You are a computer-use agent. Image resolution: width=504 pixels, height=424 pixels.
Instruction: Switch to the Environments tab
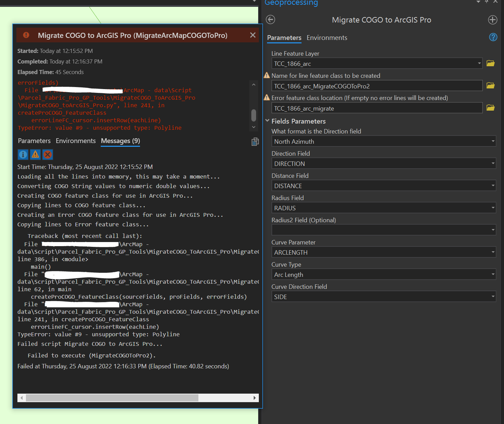(326, 38)
